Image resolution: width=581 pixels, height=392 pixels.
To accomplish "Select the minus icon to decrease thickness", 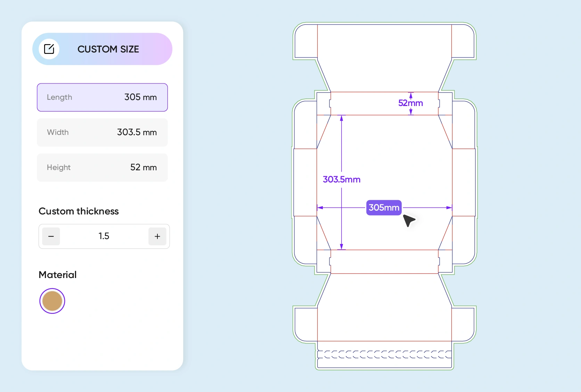I will (51, 236).
